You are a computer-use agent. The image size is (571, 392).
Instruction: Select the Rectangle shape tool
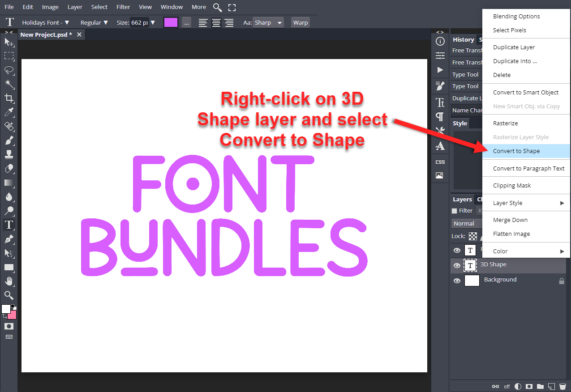(9, 267)
